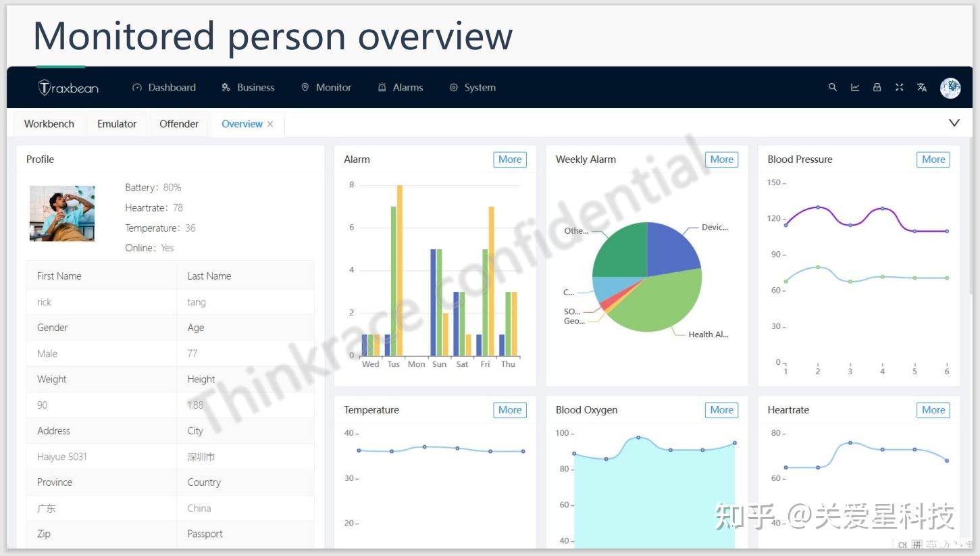980x556 pixels.
Task: Switch to the Workbench tab
Action: click(x=49, y=124)
